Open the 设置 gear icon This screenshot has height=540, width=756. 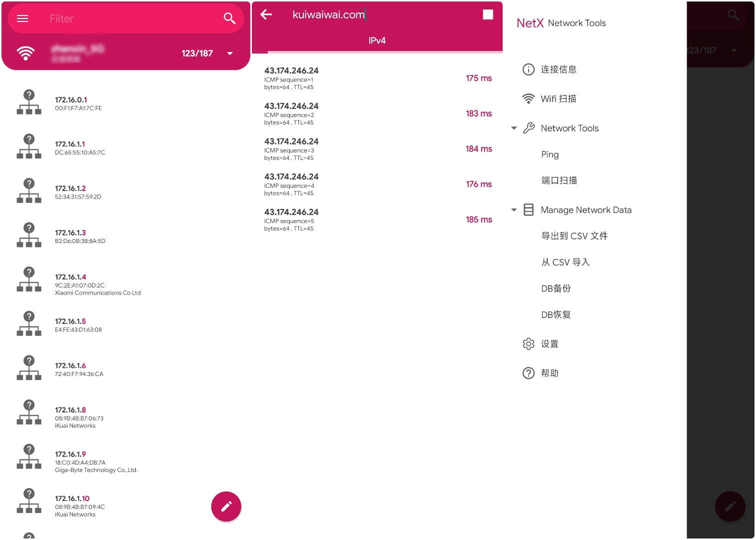pyautogui.click(x=528, y=343)
